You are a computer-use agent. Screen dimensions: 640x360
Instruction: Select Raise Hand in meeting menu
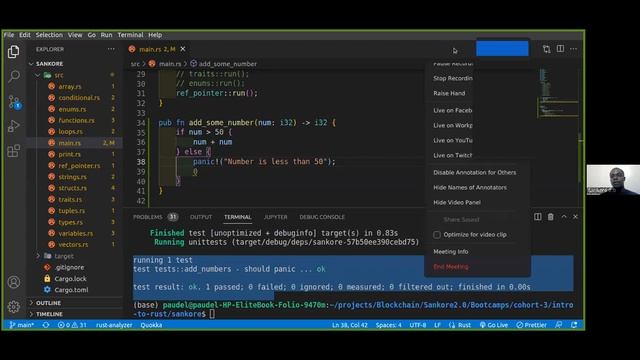point(449,93)
